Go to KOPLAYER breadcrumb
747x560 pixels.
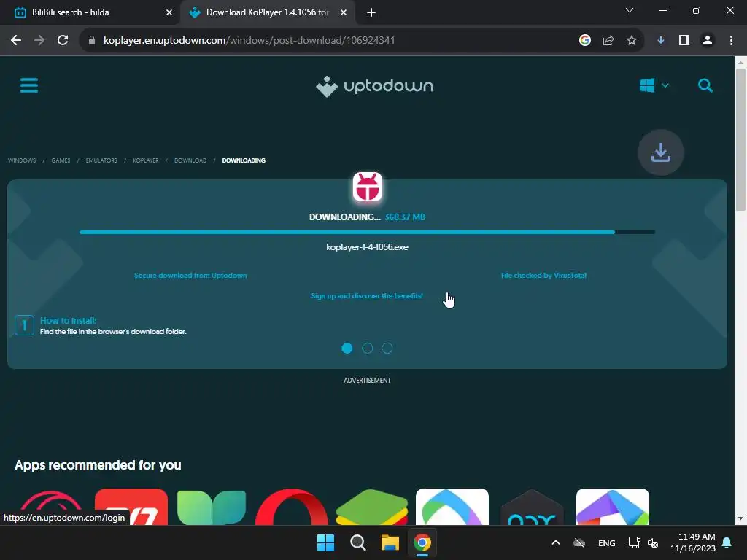[x=146, y=160]
